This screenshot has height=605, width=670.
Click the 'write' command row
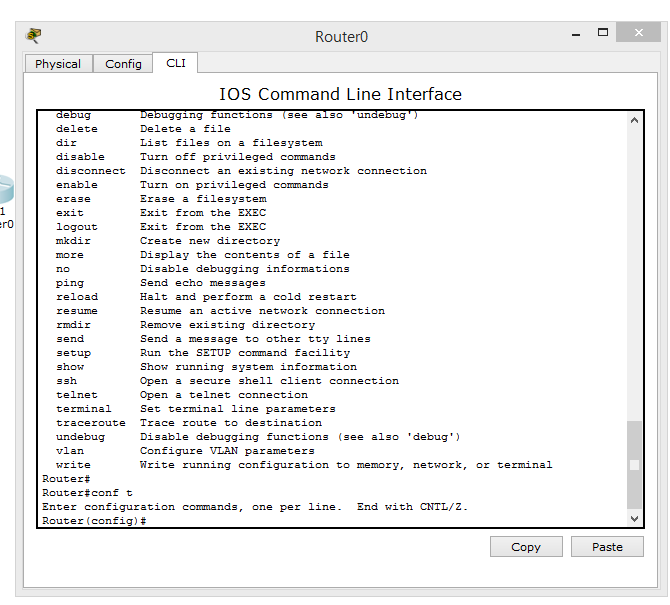click(304, 465)
